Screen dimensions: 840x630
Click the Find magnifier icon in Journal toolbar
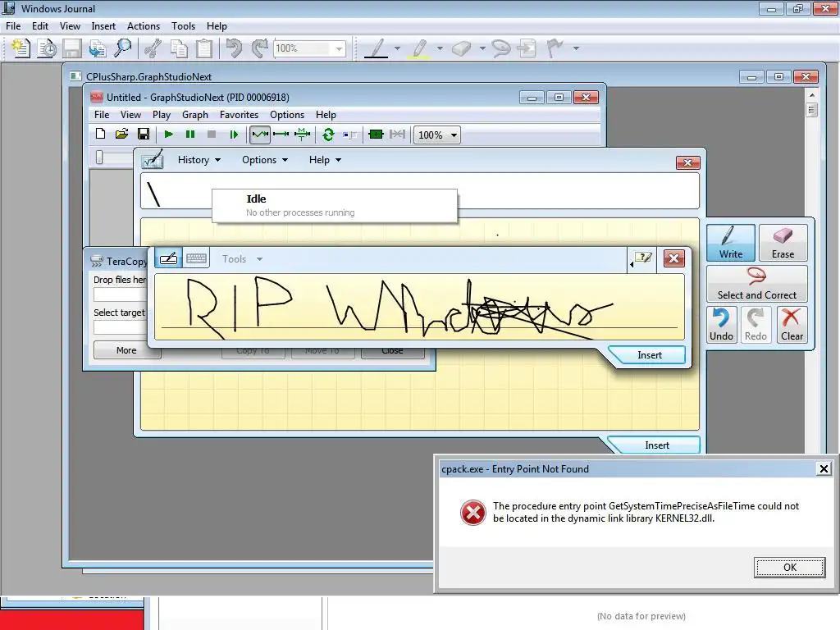pyautogui.click(x=123, y=48)
